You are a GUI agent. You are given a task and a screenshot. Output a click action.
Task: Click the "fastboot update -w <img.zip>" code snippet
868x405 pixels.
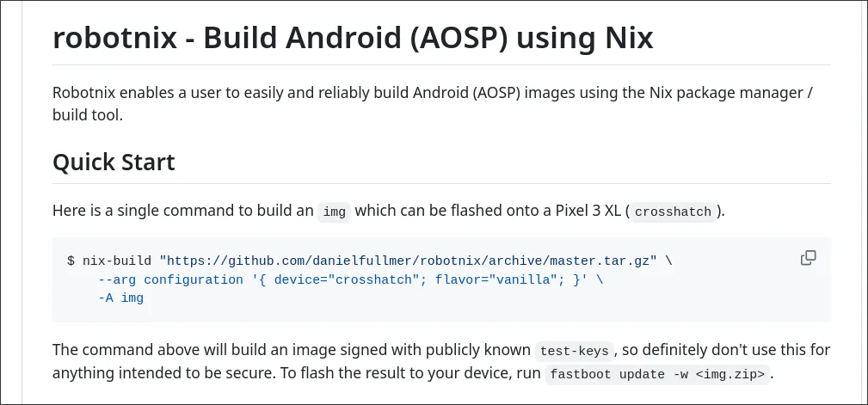pyautogui.click(x=658, y=375)
